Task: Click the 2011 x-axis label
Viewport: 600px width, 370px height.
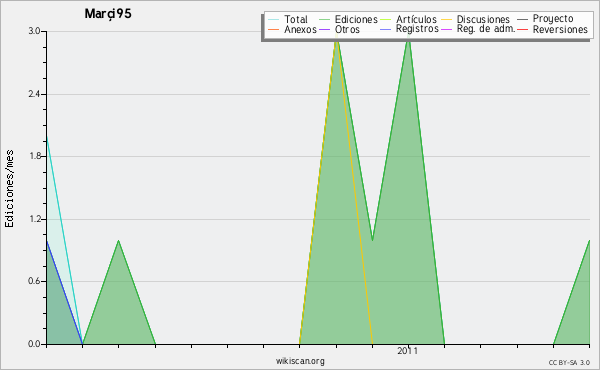Action: 408,351
